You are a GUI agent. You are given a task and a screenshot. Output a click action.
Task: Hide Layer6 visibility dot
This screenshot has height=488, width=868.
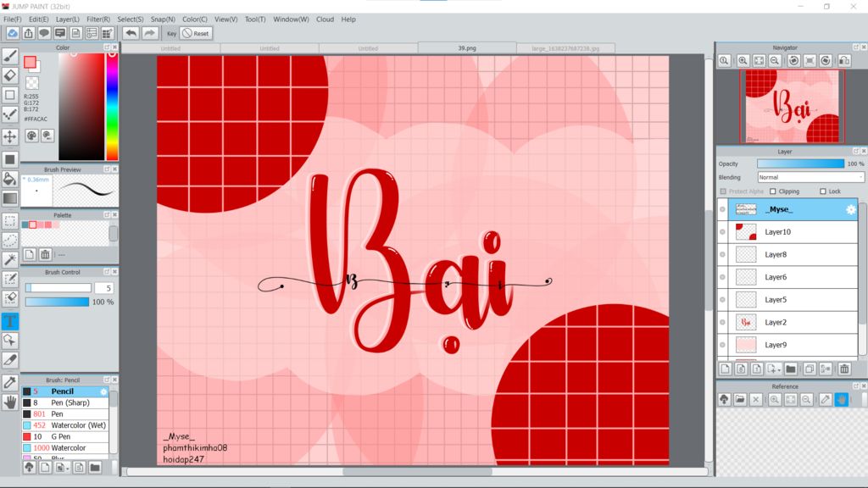pos(722,277)
